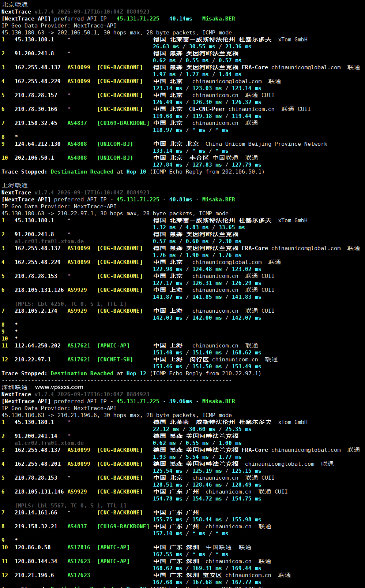Click hop IP address 124.64.212.130
Image resolution: width=365 pixels, height=588 pixels.
[x=38, y=144]
